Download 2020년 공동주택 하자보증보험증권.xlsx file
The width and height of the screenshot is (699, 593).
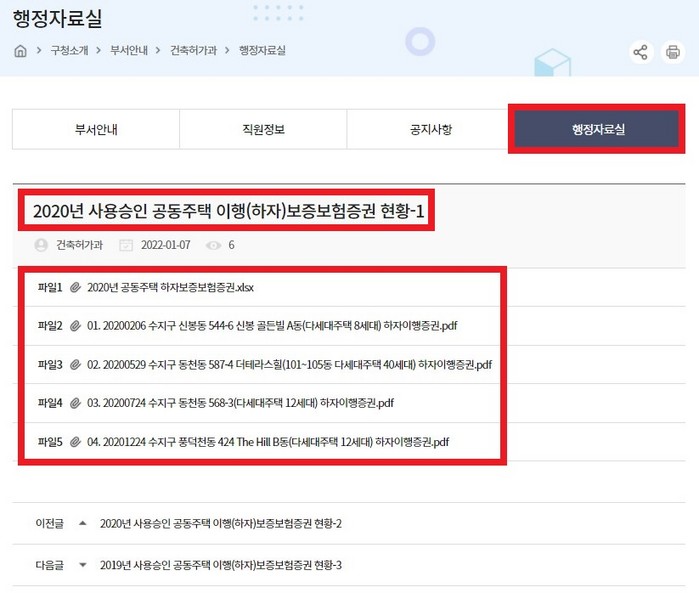(x=170, y=288)
